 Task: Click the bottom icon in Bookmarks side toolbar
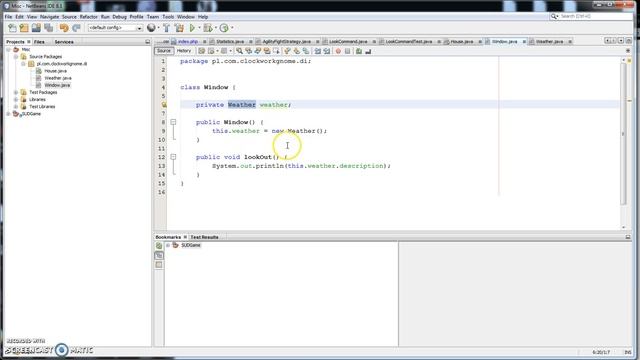pyautogui.click(x=159, y=265)
